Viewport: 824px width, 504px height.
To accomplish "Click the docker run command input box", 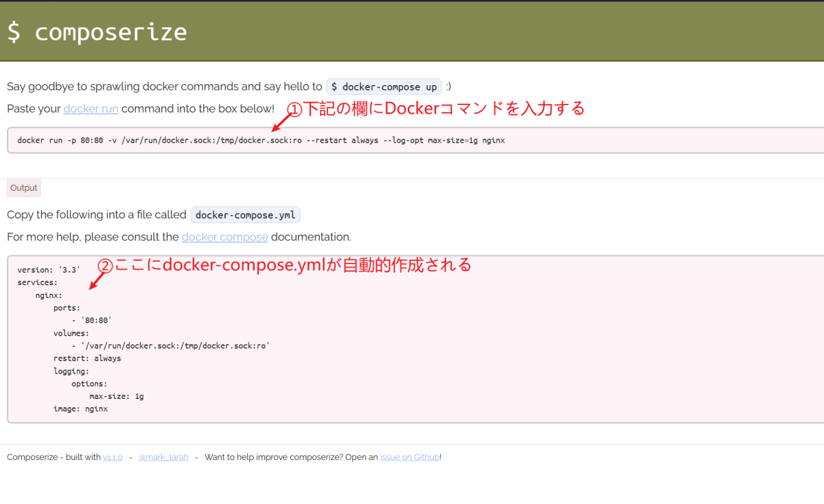I will 416,140.
